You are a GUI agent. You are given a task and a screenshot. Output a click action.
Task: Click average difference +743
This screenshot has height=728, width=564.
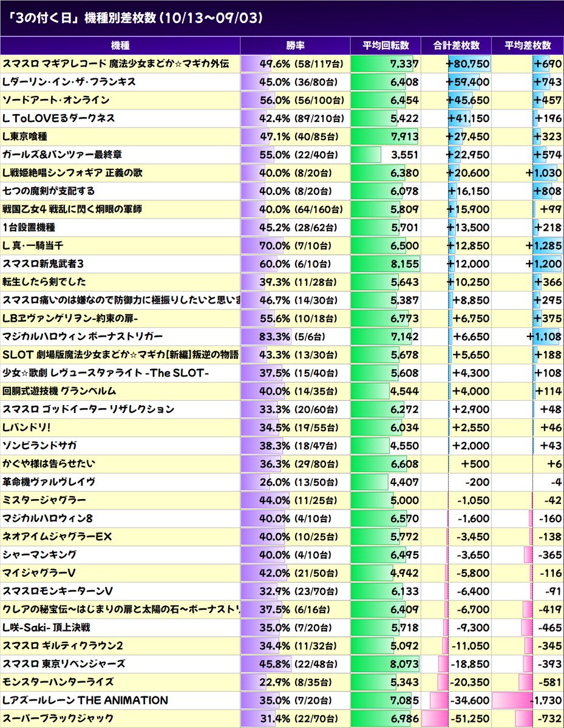[547, 82]
